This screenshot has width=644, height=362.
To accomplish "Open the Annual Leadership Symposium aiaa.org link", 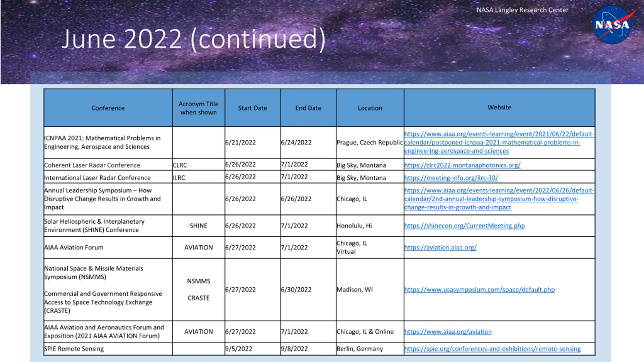I will pyautogui.click(x=499, y=199).
